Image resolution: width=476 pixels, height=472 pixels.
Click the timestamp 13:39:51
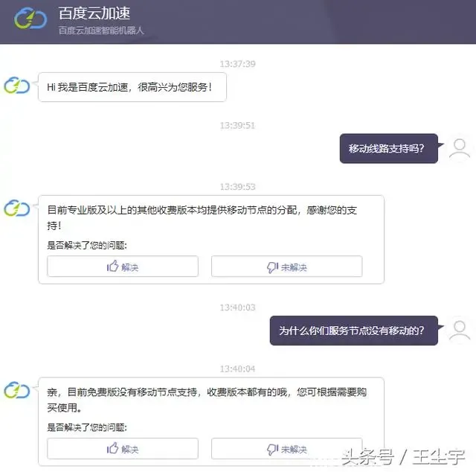click(x=238, y=125)
